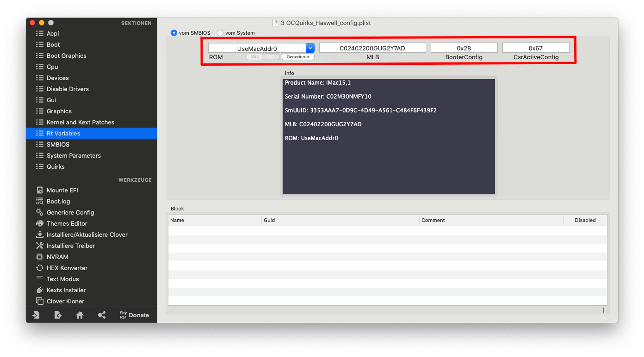Open Installiere/Aktualisiere Clover tool
644x357 pixels.
tap(81, 234)
